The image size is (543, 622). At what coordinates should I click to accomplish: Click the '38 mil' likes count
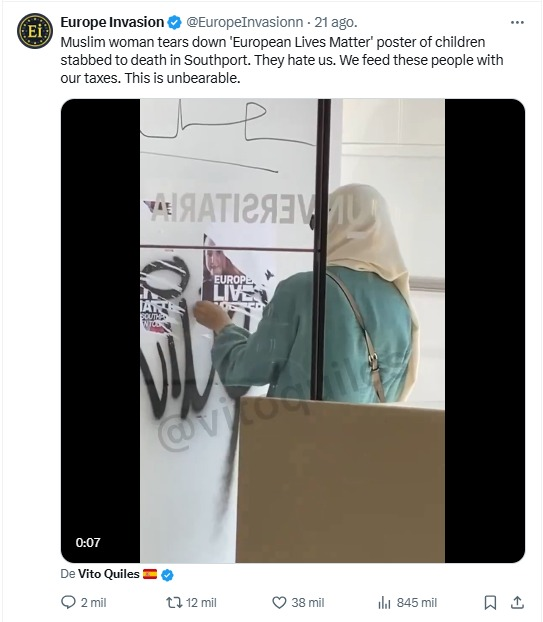point(308,603)
